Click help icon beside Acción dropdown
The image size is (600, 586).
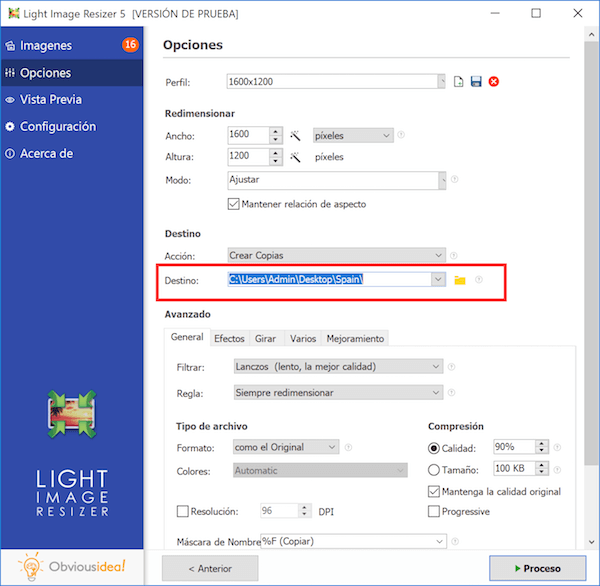point(453,255)
